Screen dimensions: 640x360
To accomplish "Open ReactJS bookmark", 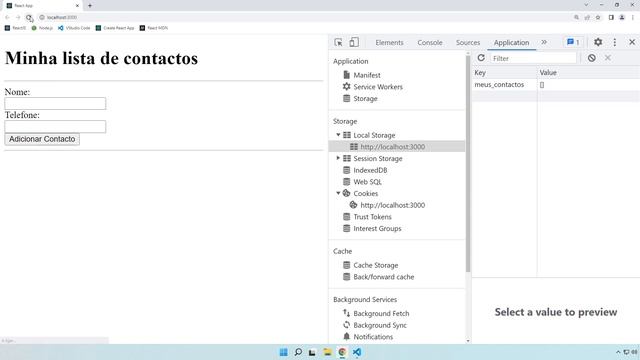I will tap(16, 28).
